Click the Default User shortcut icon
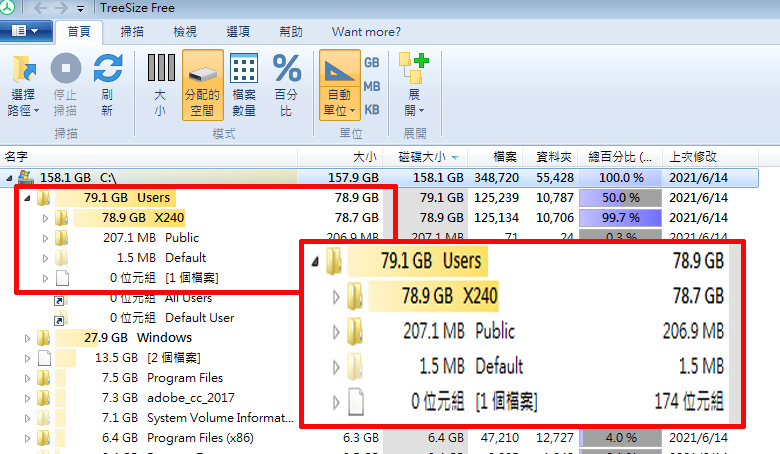Viewport: 780px width, 454px height. click(x=61, y=318)
